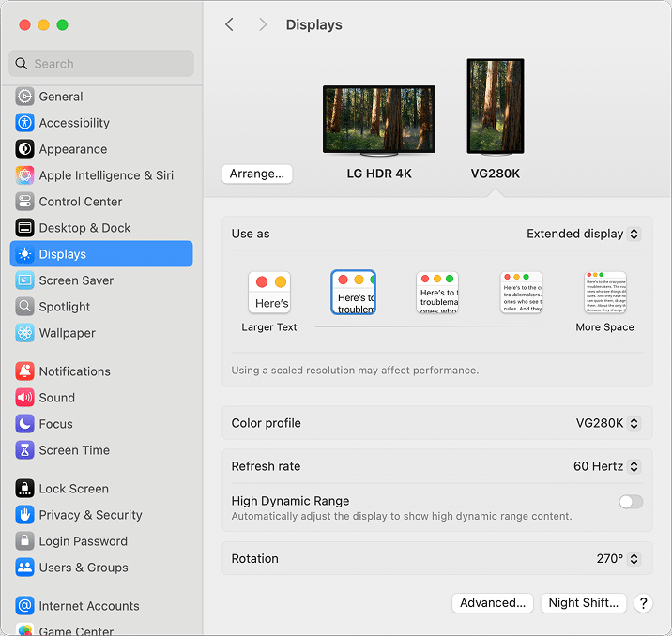Image resolution: width=672 pixels, height=636 pixels.
Task: Click the Privacy & Security hand icon
Action: [x=24, y=515]
